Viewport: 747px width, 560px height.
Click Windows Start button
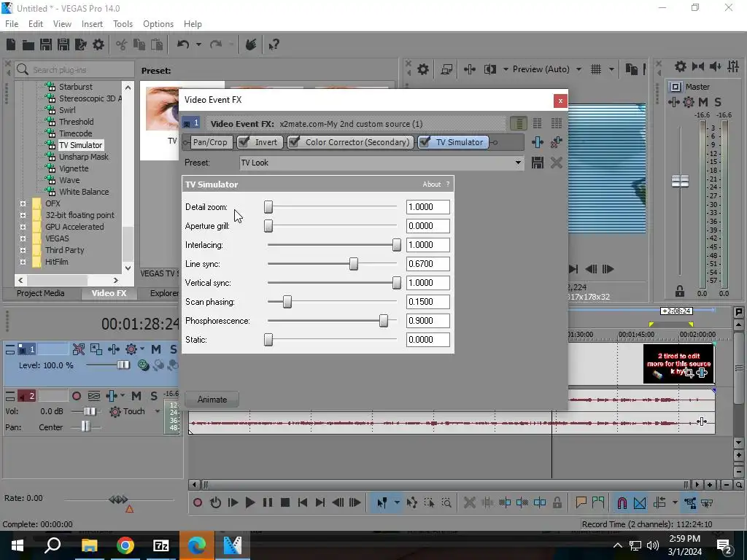coord(18,545)
